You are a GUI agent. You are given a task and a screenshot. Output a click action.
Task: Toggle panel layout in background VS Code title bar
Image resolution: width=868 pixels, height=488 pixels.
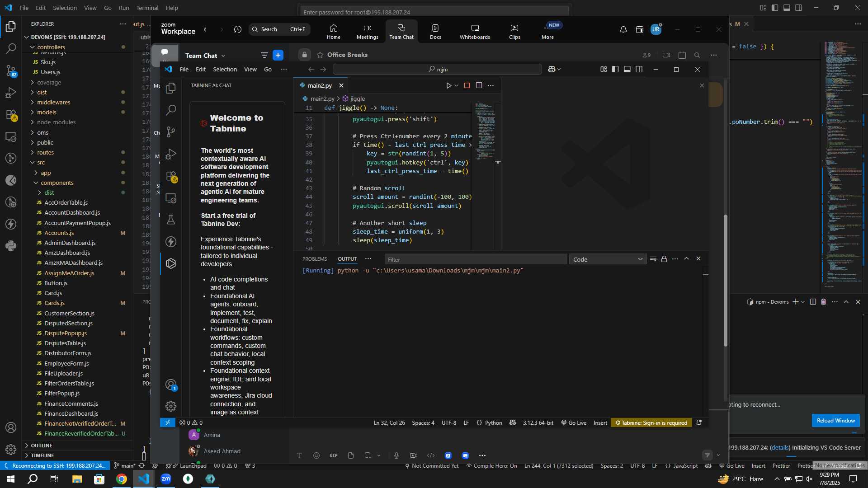pyautogui.click(x=787, y=8)
